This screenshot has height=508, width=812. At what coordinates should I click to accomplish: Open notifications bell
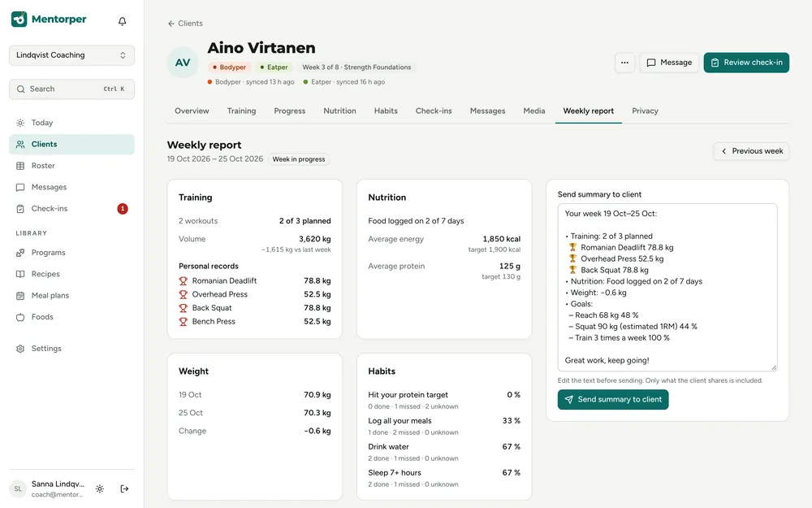[123, 21]
